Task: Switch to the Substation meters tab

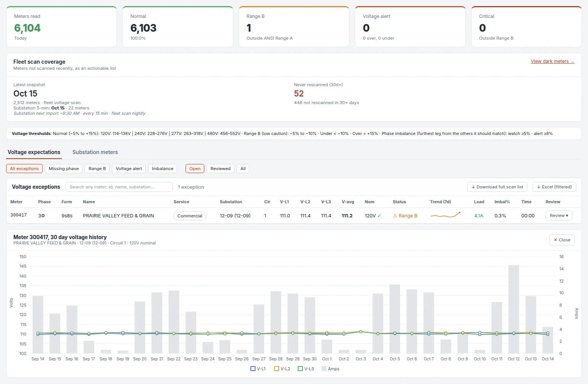Action: click(x=95, y=152)
